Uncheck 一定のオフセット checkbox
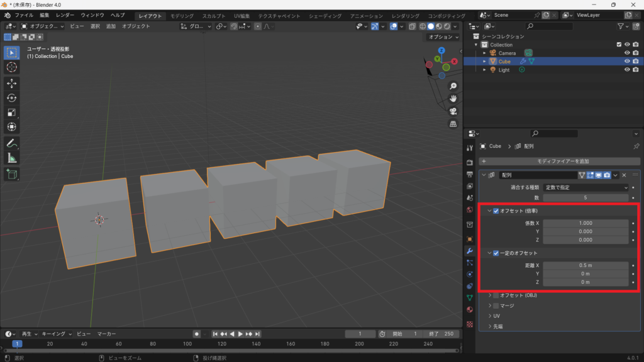 point(496,253)
